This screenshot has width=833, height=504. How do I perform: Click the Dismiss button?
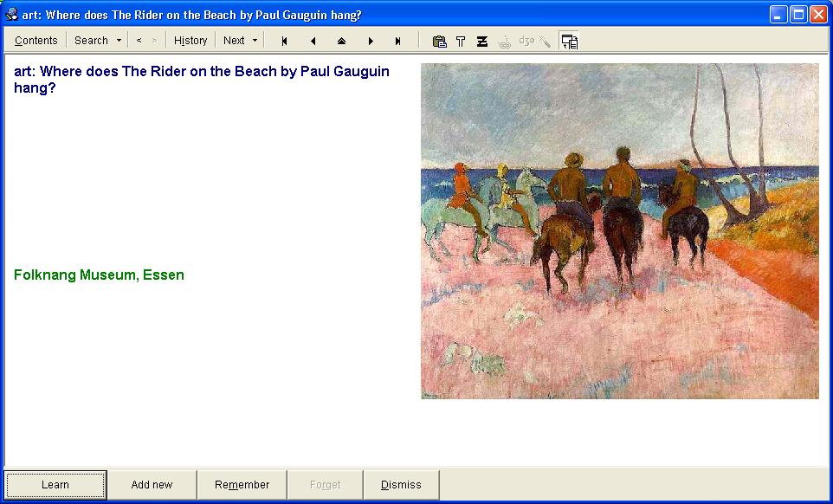pyautogui.click(x=401, y=485)
